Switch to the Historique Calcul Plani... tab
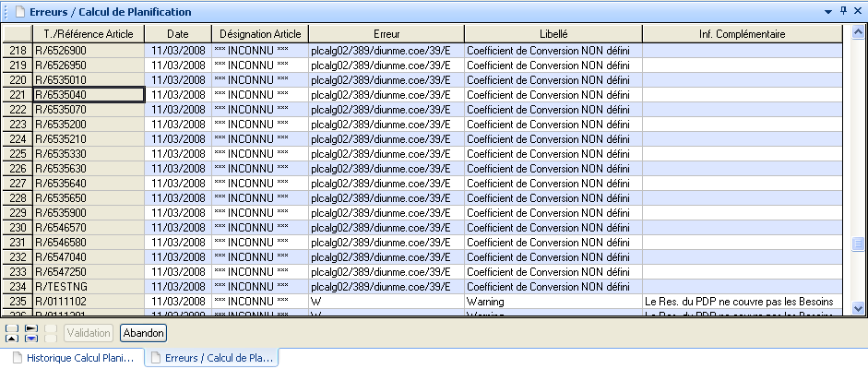 [x=72, y=358]
